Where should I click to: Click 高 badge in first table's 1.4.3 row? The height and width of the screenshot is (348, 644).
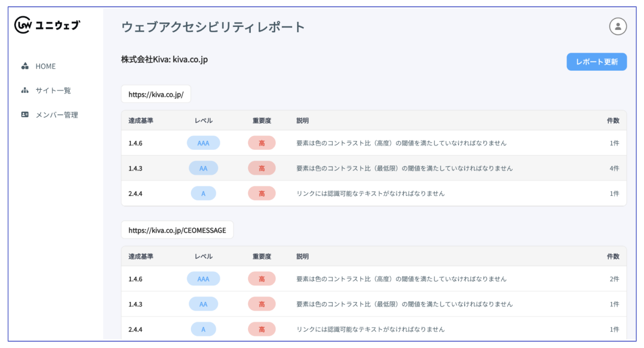click(x=262, y=168)
